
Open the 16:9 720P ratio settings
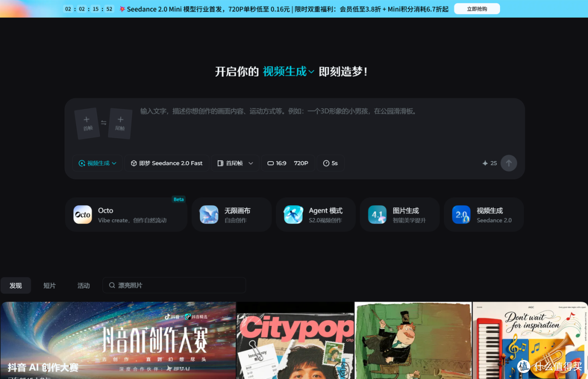pyautogui.click(x=287, y=163)
